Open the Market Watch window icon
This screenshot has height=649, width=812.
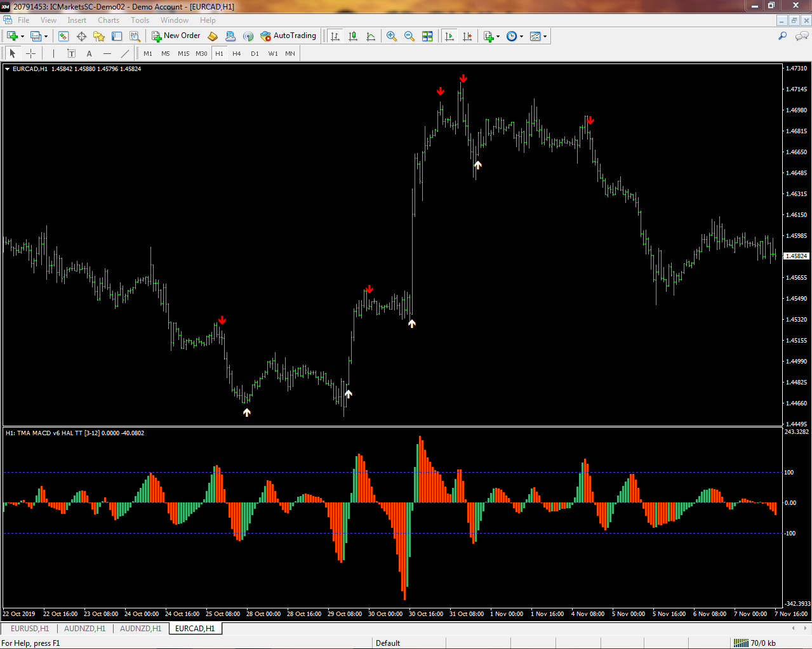tap(63, 36)
